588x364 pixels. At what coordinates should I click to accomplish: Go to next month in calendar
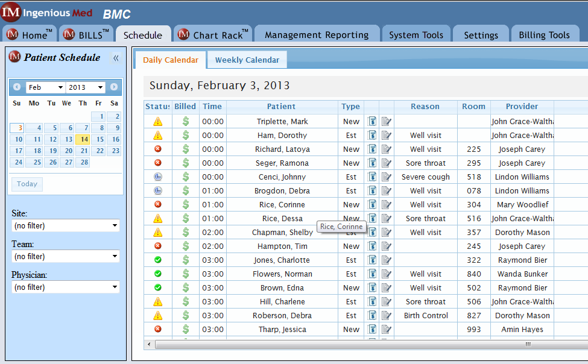(x=114, y=87)
